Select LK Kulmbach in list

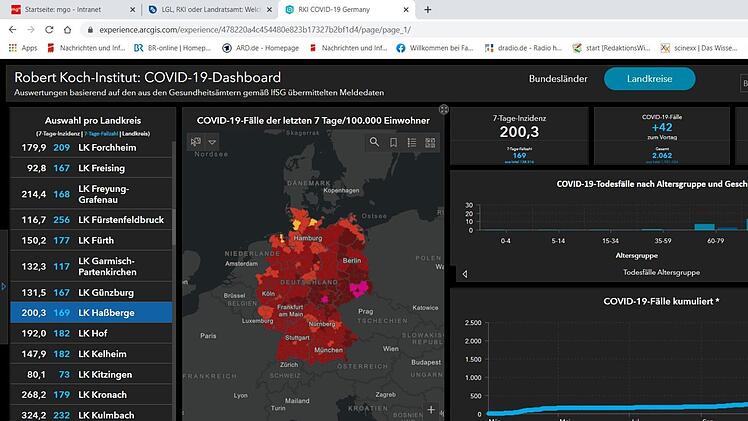[x=91, y=414]
